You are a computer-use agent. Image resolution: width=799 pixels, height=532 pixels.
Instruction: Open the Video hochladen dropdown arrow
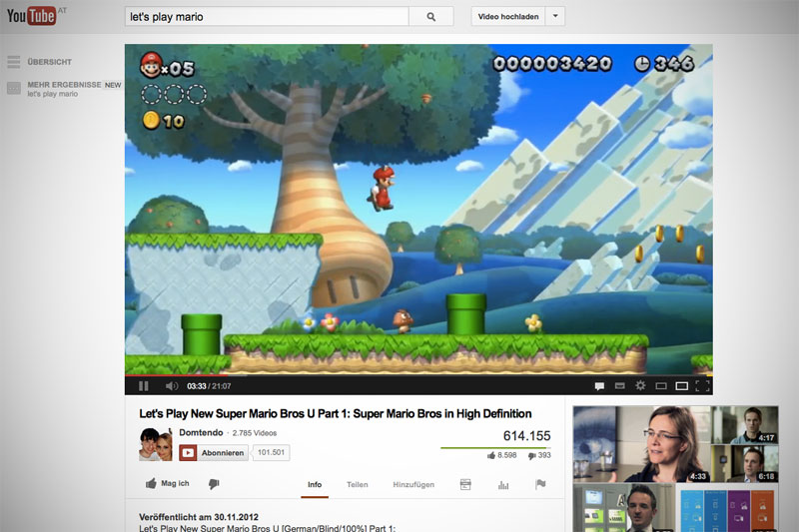[555, 16]
